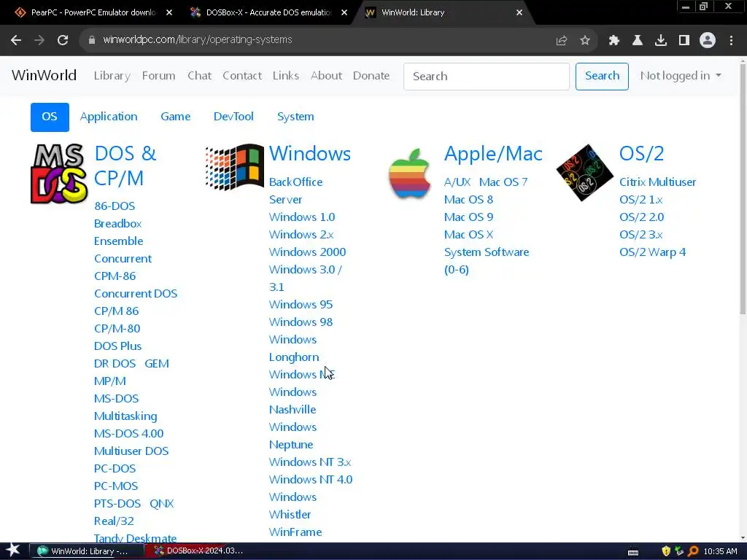Click the Search button

602,76
